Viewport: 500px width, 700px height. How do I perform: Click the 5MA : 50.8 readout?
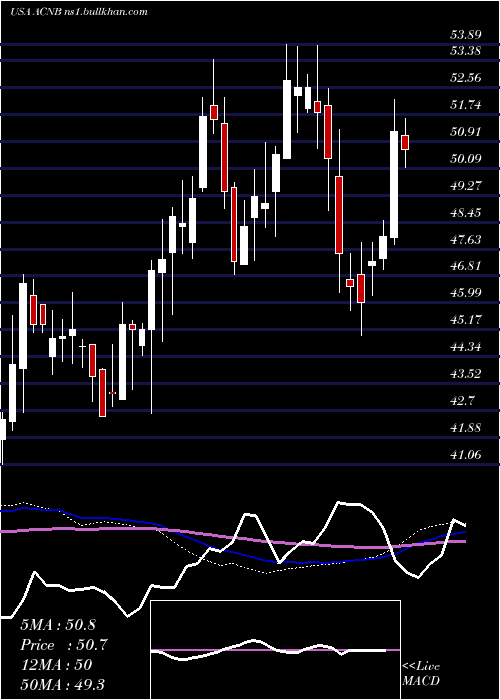[58, 625]
